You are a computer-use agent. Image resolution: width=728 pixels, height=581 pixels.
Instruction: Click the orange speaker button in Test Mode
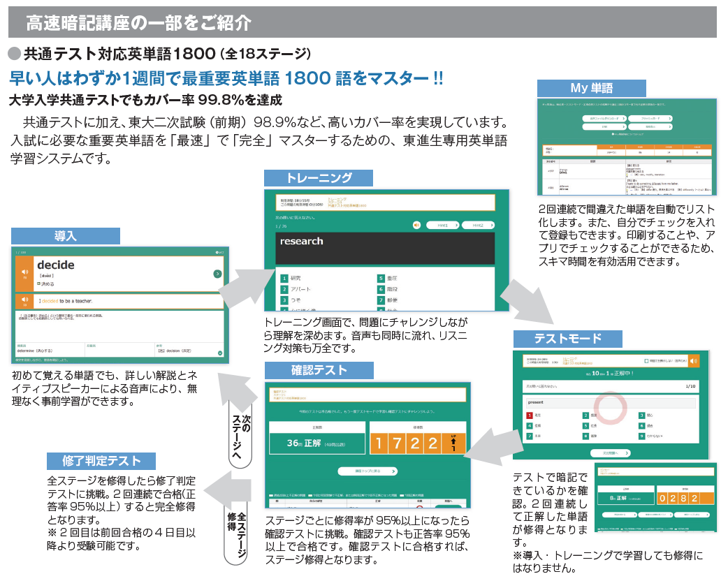694,360
